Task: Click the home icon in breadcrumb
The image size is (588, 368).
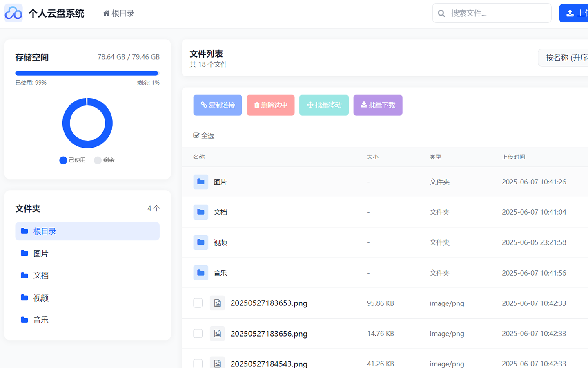Action: (106, 13)
